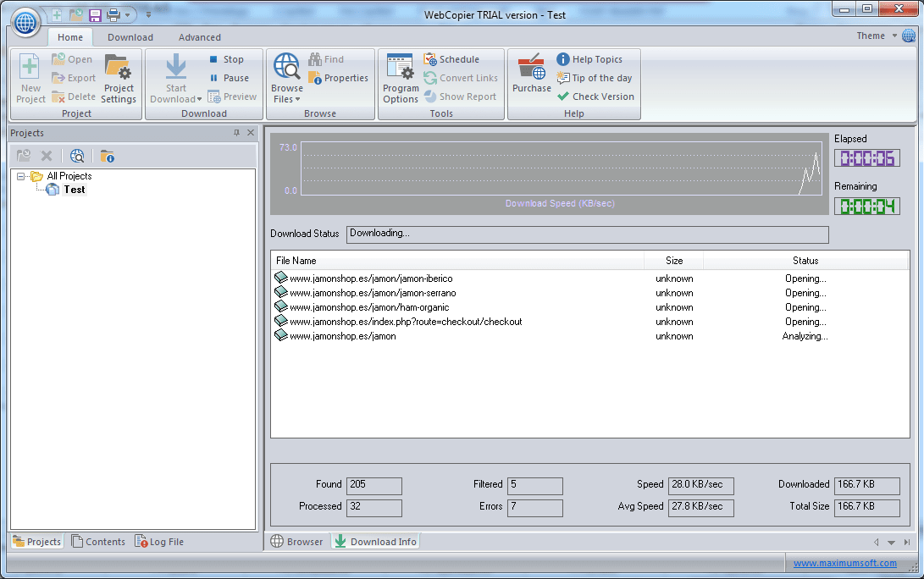Click the save icon in quick access toolbar
This screenshot has width=924, height=579.
click(95, 14)
